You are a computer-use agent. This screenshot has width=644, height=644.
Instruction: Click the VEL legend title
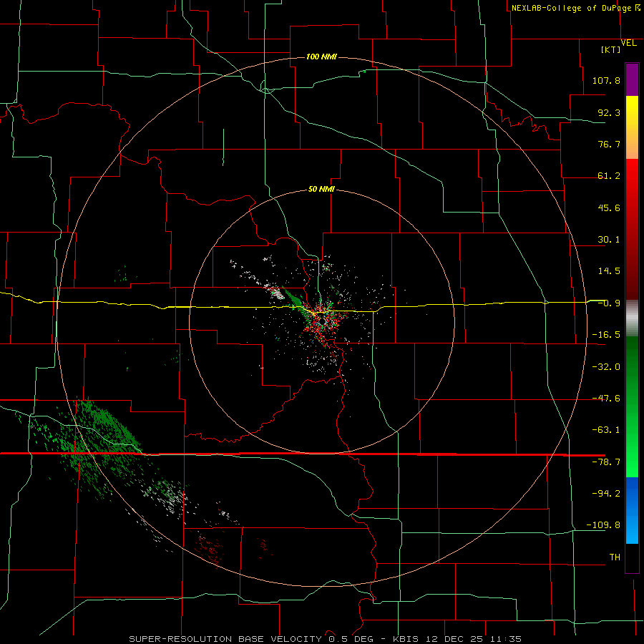[x=628, y=43]
